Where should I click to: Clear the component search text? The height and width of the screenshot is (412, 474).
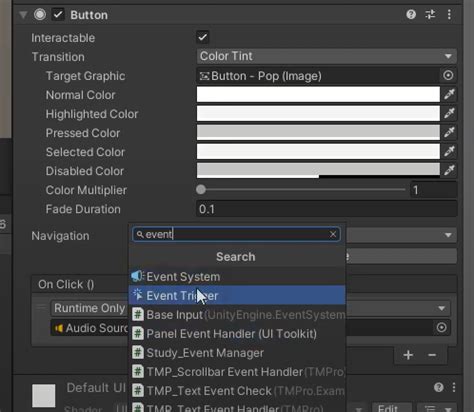pyautogui.click(x=333, y=234)
